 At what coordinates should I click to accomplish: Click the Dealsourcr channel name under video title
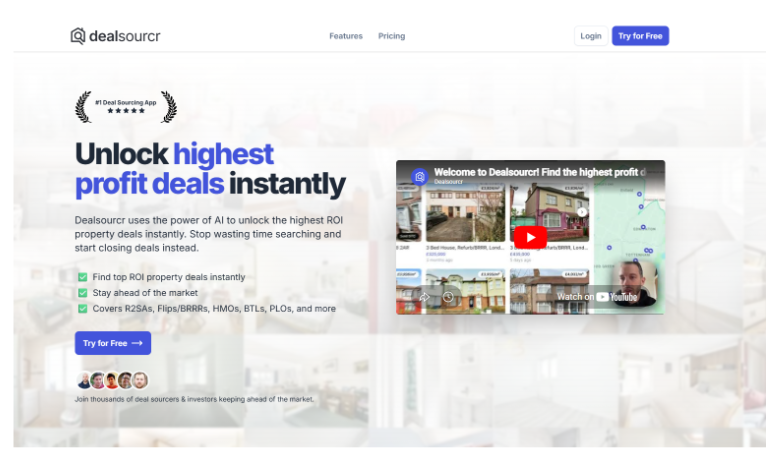[448, 182]
